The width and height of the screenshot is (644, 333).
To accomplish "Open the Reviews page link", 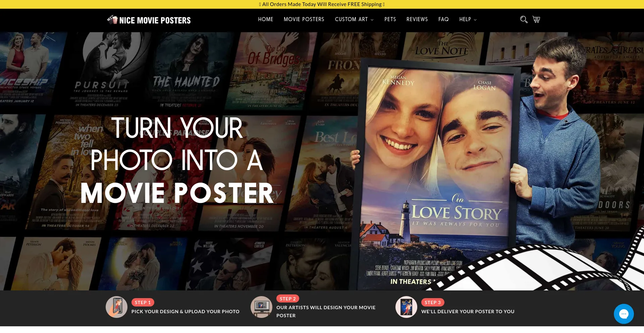I will [417, 19].
